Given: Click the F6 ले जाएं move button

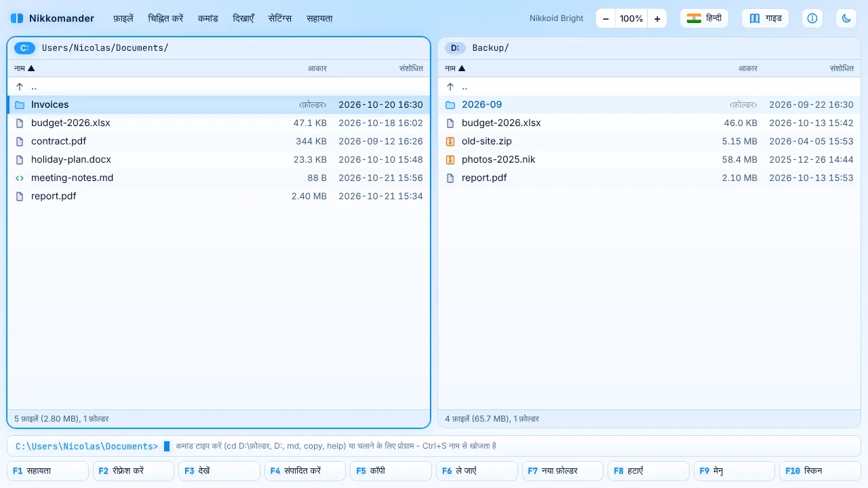Looking at the screenshot, I should pos(477,470).
